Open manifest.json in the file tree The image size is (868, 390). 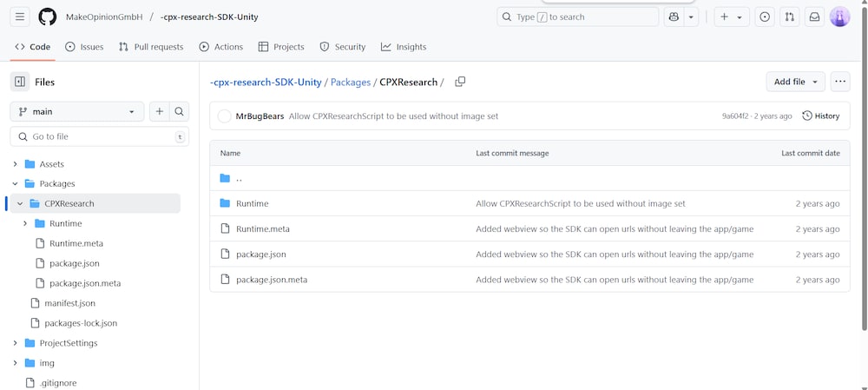coord(69,303)
